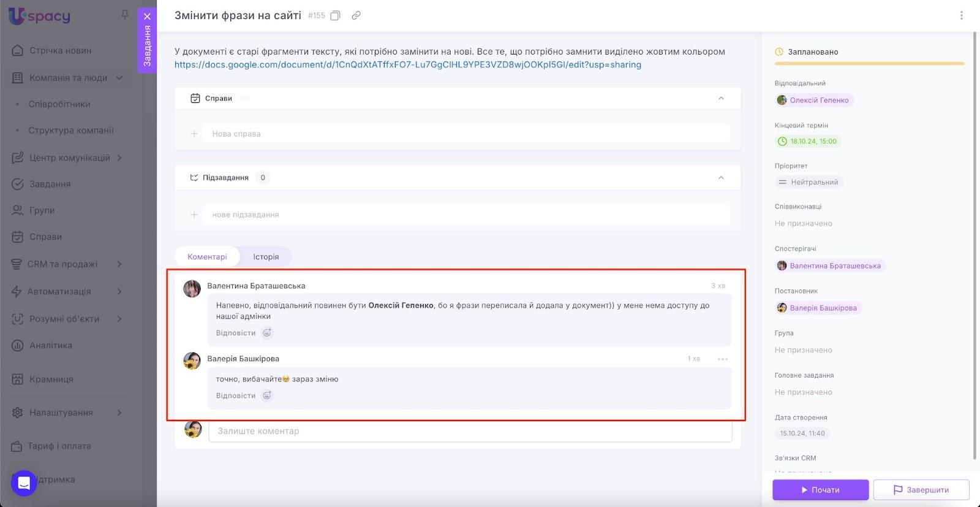Open more options for Valeria's comment
980x507 pixels.
click(x=723, y=359)
